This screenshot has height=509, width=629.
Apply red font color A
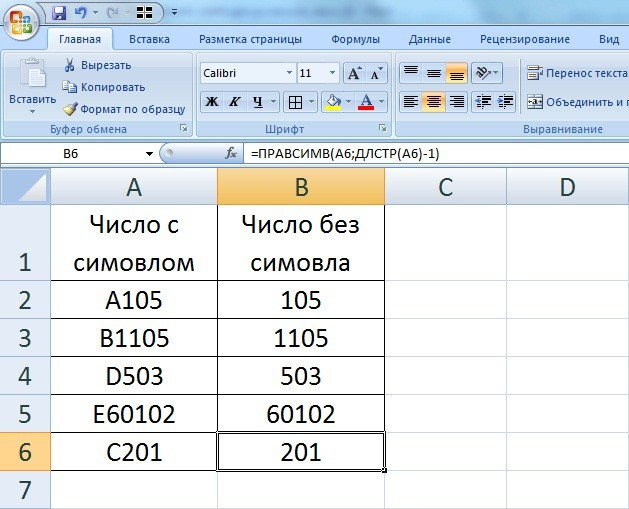[x=366, y=102]
